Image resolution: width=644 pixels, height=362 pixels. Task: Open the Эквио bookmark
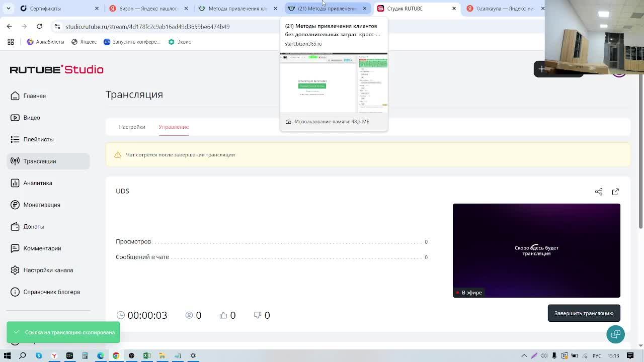(180, 42)
